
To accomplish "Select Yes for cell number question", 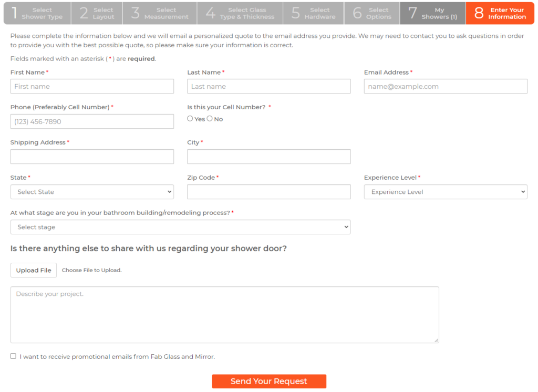I will pyautogui.click(x=190, y=118).
